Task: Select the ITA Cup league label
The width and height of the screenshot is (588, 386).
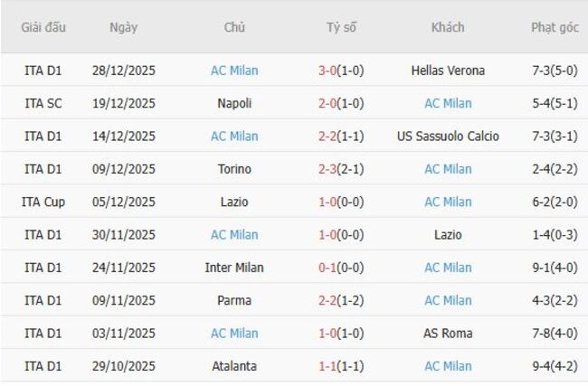Action: pyautogui.click(x=43, y=202)
